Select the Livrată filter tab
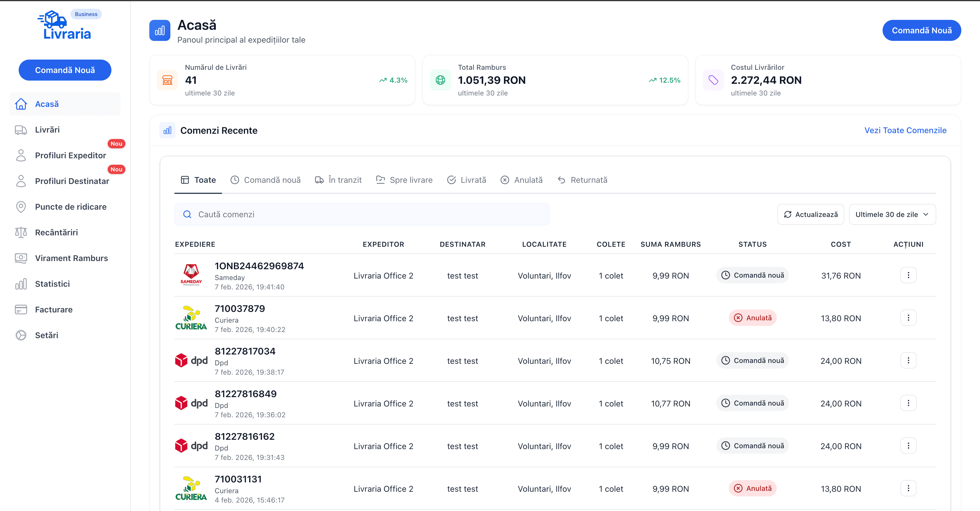The width and height of the screenshot is (980, 511). (x=466, y=180)
